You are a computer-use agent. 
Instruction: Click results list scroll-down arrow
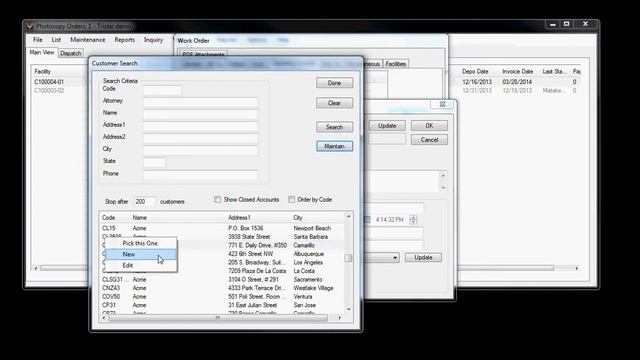pyautogui.click(x=349, y=309)
